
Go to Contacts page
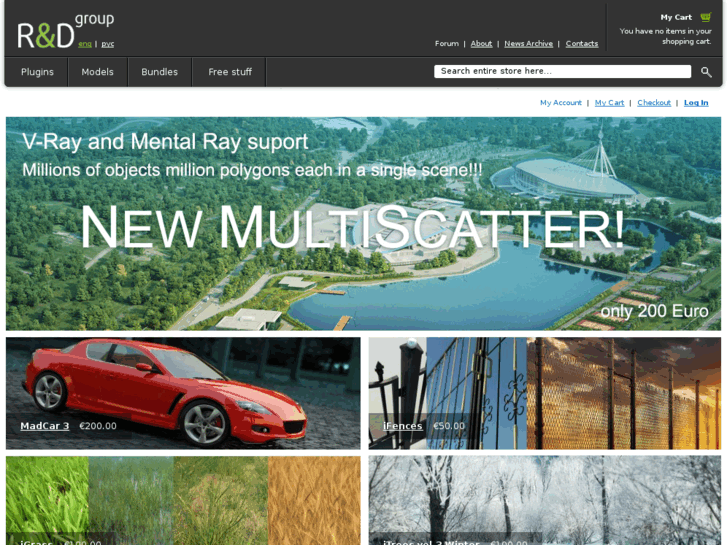pos(582,44)
